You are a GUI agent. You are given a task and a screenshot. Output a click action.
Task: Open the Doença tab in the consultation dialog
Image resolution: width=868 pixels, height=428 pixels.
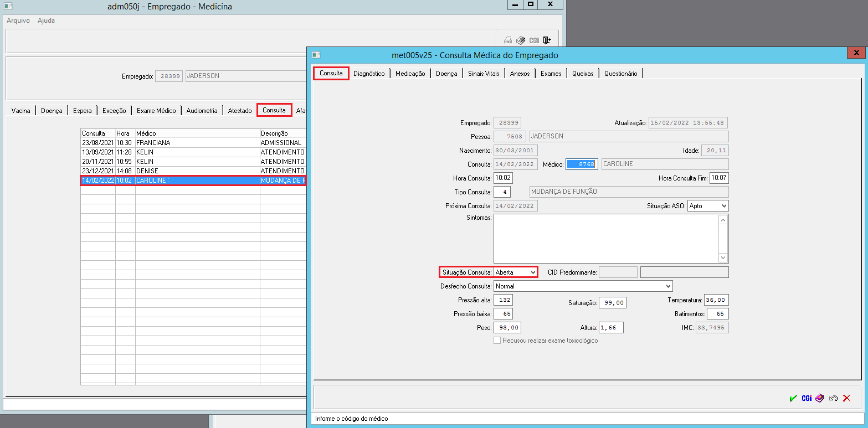click(x=446, y=73)
